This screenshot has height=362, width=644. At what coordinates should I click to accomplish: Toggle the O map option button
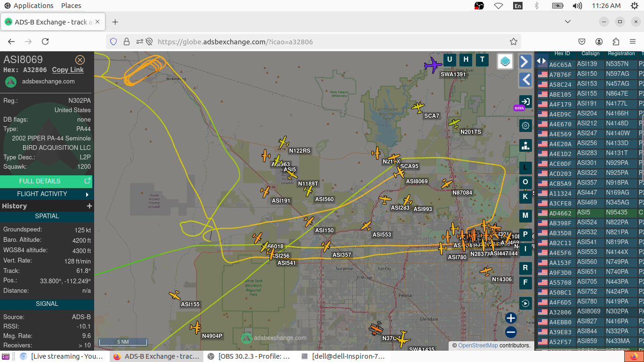[x=525, y=182]
